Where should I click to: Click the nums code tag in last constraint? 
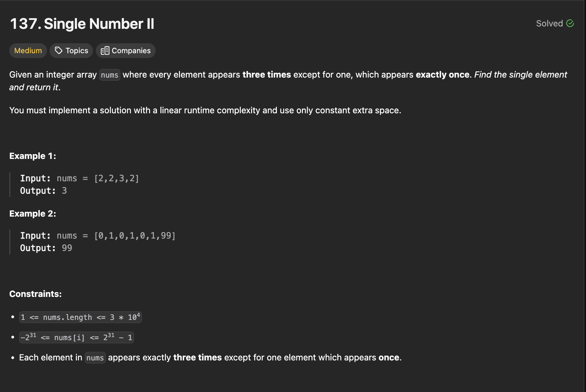tap(95, 358)
